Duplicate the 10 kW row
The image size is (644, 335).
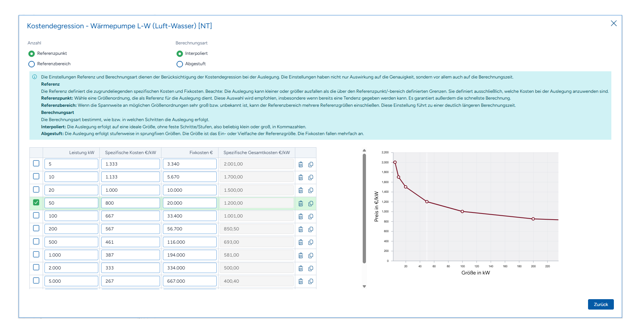311,177
